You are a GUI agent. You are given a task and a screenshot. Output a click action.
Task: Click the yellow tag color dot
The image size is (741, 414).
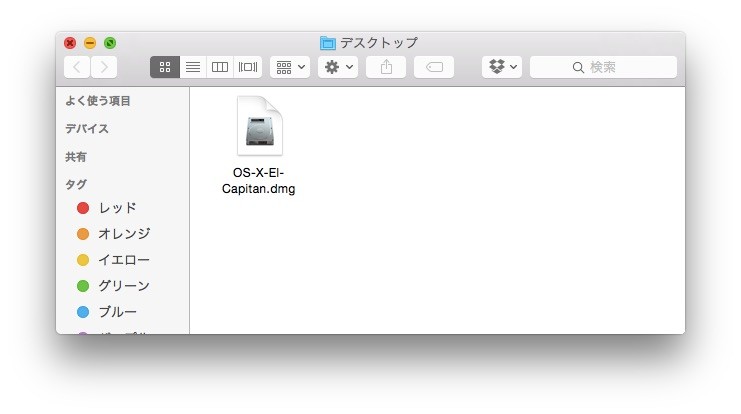(83, 260)
